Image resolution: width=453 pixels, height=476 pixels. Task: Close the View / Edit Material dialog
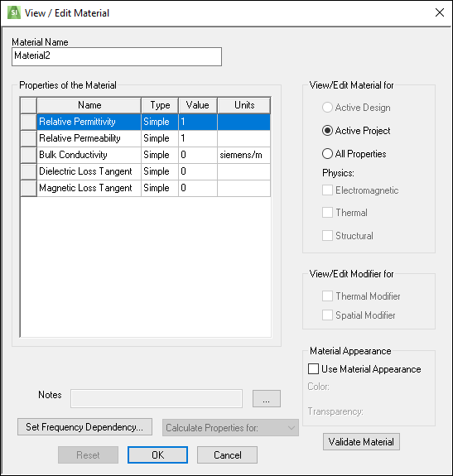point(440,12)
